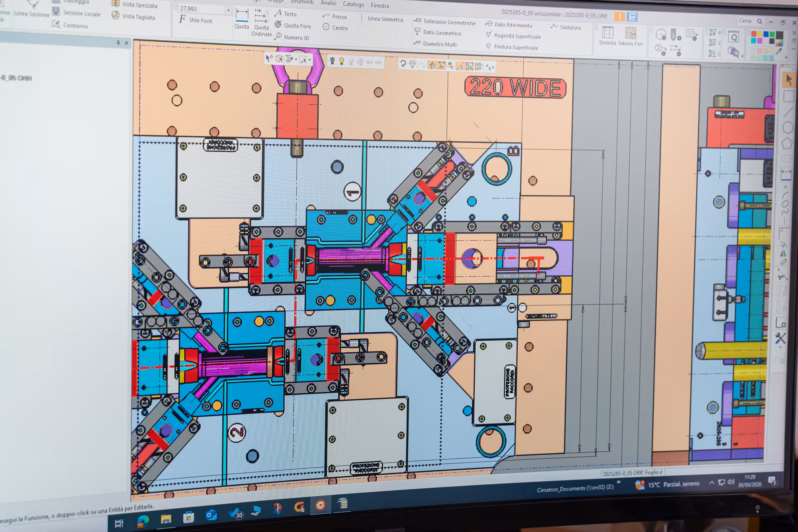The height and width of the screenshot is (532, 798).
Task: Open the 27.993 value dropdown
Action: (228, 10)
